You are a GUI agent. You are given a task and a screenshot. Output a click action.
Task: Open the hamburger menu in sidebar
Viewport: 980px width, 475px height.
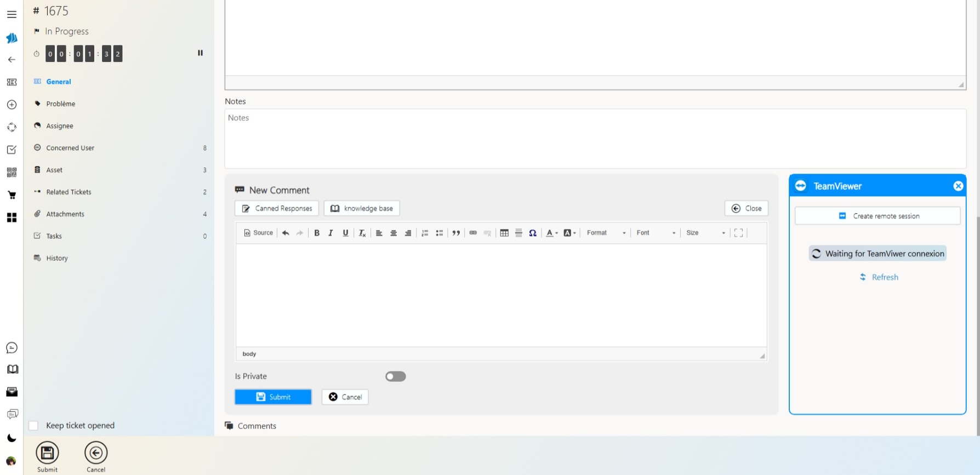point(12,15)
